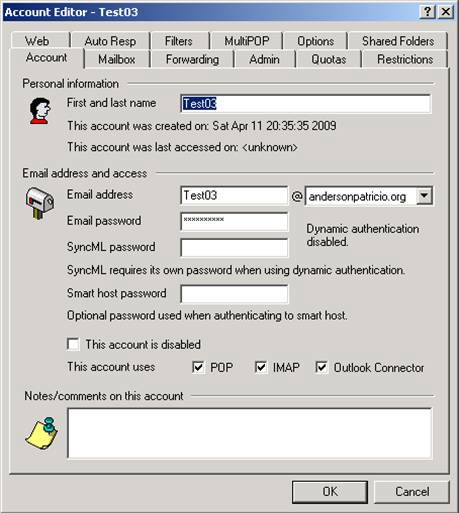Uncheck the POP checkbox
This screenshot has height=513, width=459.
click(198, 367)
